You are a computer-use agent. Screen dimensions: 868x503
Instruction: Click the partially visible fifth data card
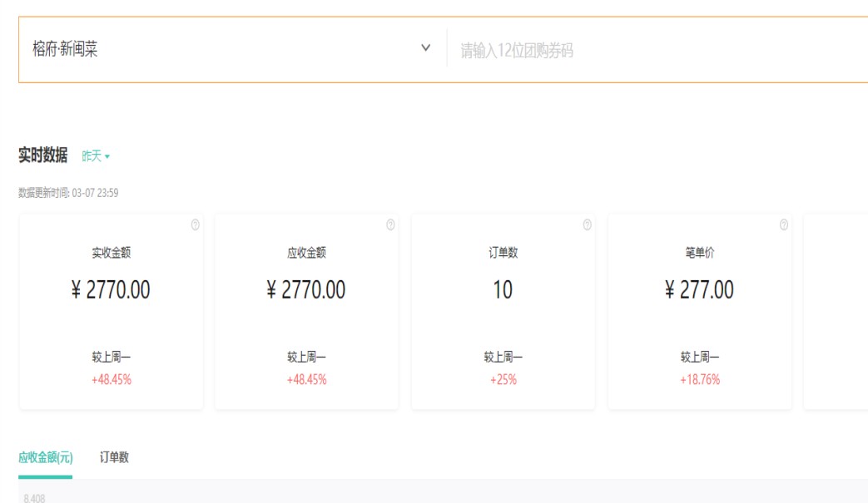point(836,312)
